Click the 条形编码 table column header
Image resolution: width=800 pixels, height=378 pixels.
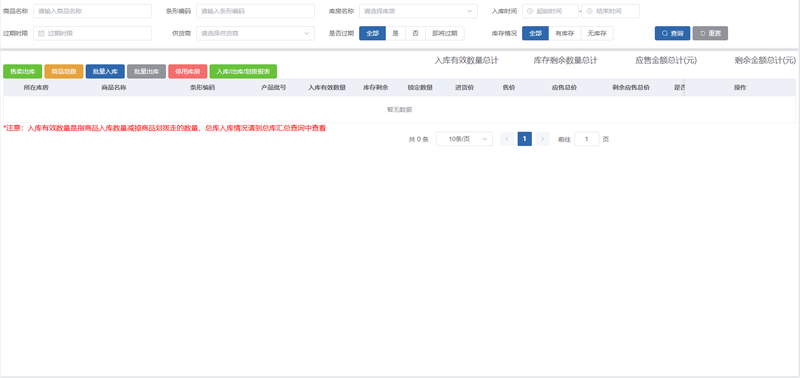pos(203,88)
